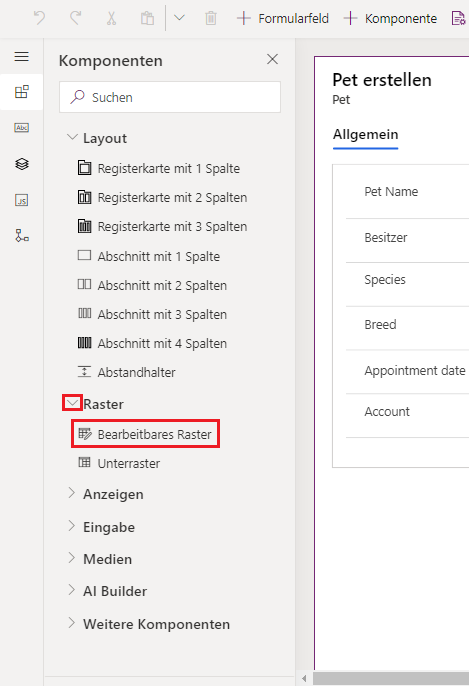Add Abschnitt mit 2 Spalten
The image size is (469, 686).
pyautogui.click(x=153, y=285)
